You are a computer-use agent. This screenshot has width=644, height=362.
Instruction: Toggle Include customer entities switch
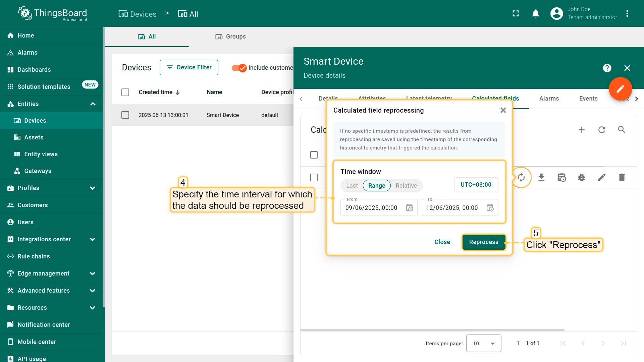239,68
